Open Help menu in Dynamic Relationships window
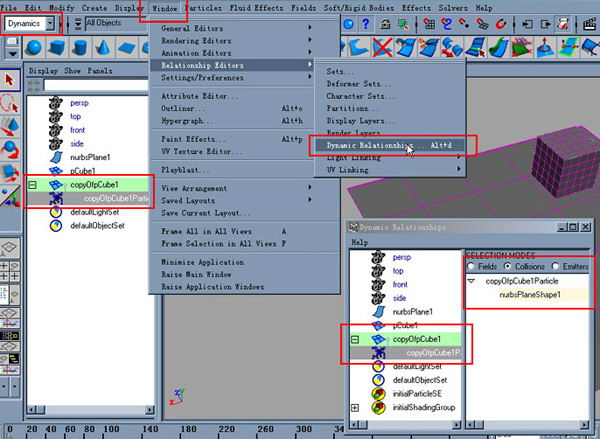Image resolution: width=600 pixels, height=439 pixels. point(359,242)
